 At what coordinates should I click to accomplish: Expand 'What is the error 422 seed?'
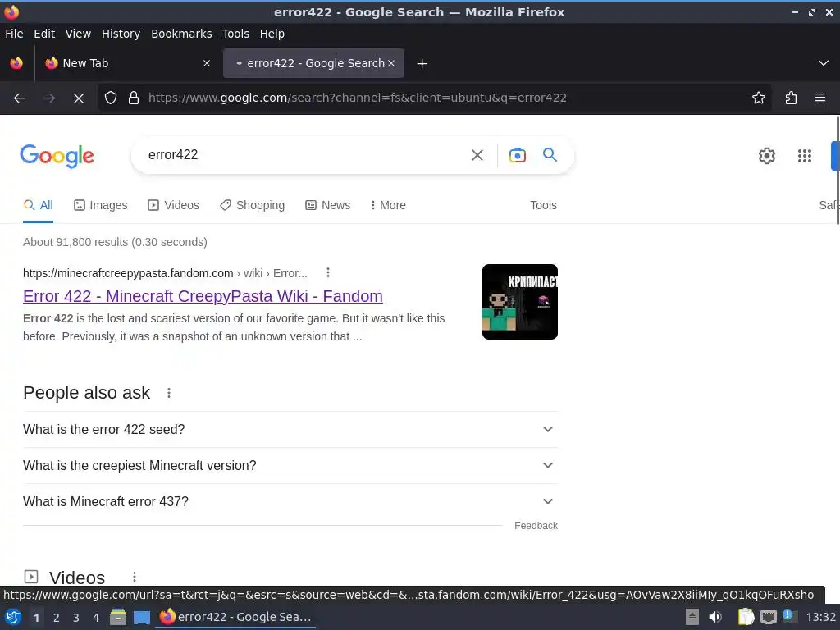(290, 430)
